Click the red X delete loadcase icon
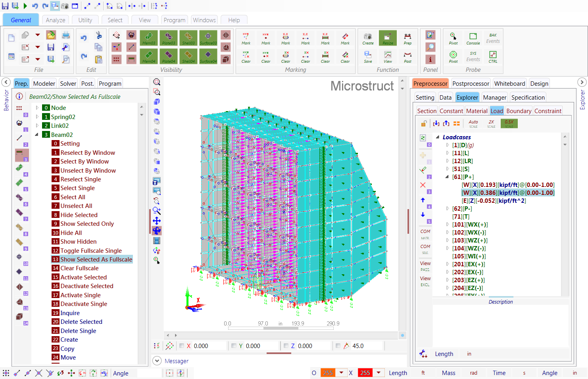 coord(423,185)
